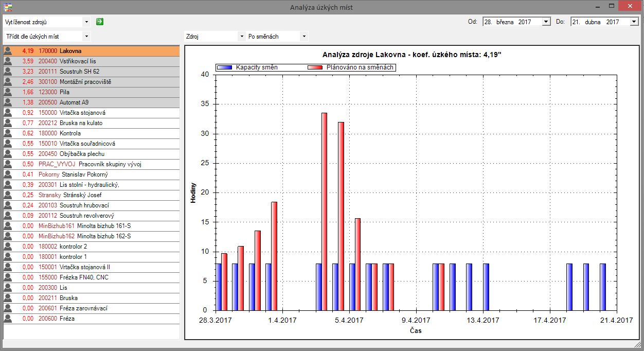The image size is (644, 351).
Task: Click the person icon beside Soustruh SH 62
Action: tap(8, 72)
